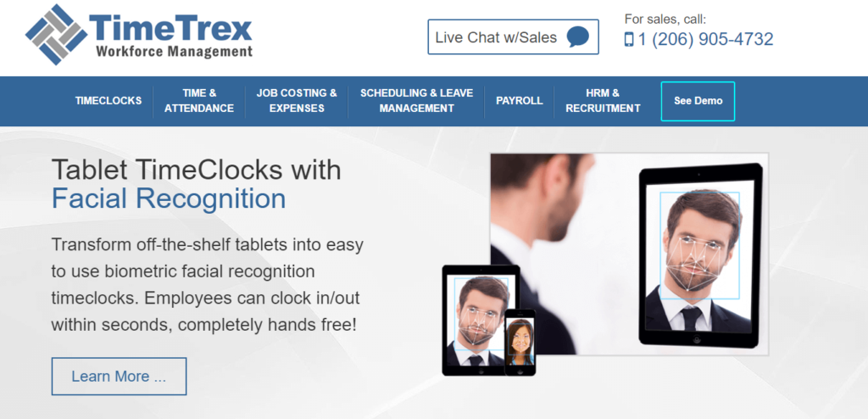Click the Tablet TimeClocks with heading
Screen dimensions: 868x419
coord(196,169)
